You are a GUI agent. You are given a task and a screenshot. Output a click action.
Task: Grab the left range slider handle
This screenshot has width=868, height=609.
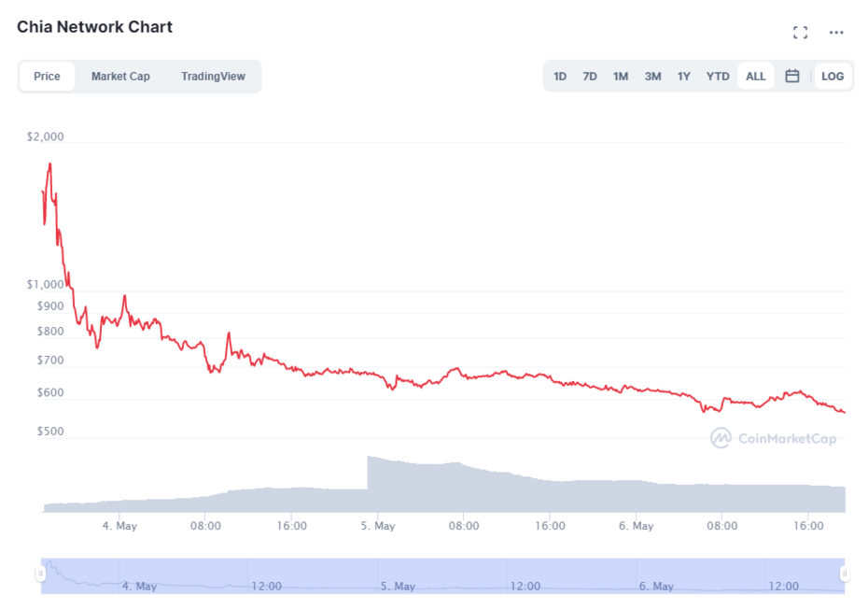(41, 574)
